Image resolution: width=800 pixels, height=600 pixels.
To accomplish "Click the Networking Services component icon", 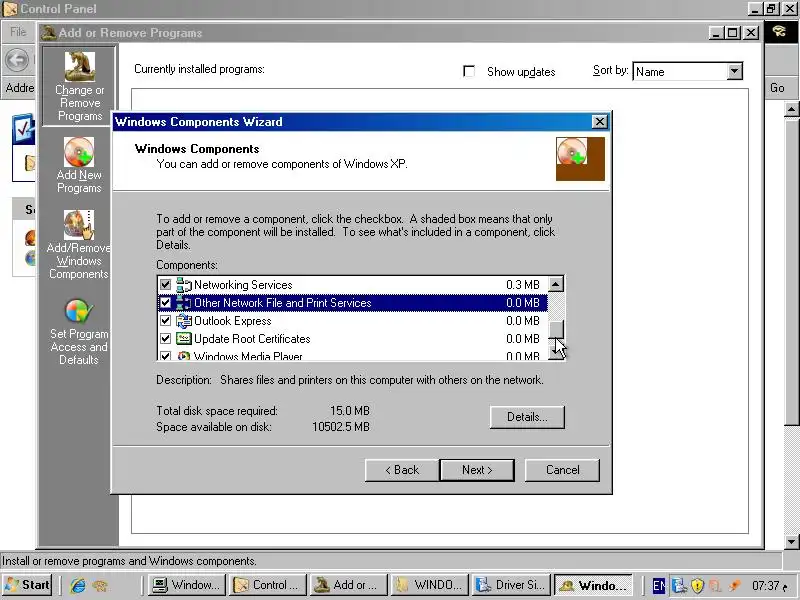I will point(184,285).
